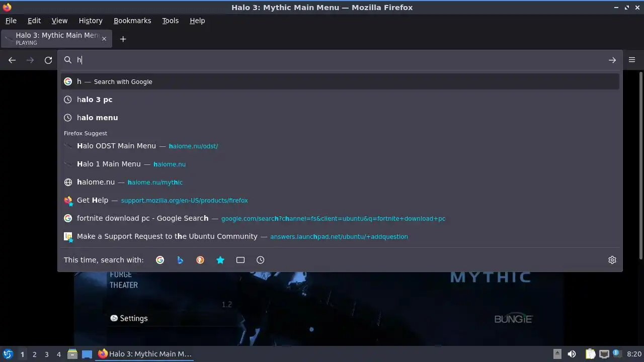Open Halo 1 Main Menu suggestion
This screenshot has height=362, width=644.
click(x=340, y=164)
